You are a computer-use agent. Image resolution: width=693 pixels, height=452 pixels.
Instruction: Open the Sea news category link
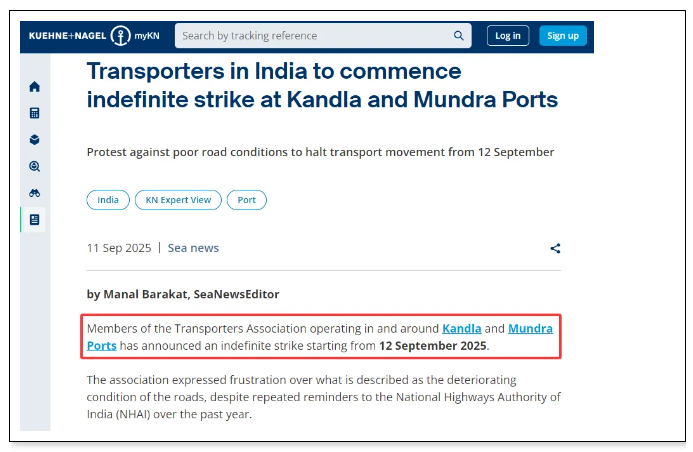(x=193, y=248)
